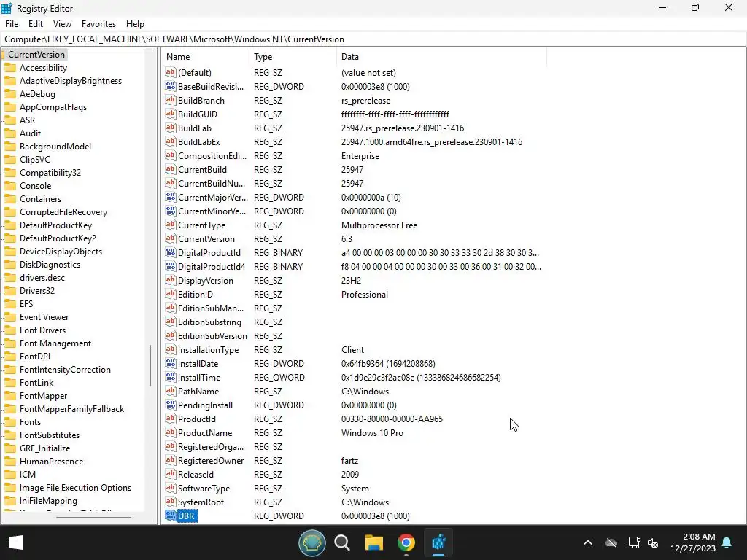Select the SystemRoot value name
Screen dimensions: 747x560
tap(201, 502)
